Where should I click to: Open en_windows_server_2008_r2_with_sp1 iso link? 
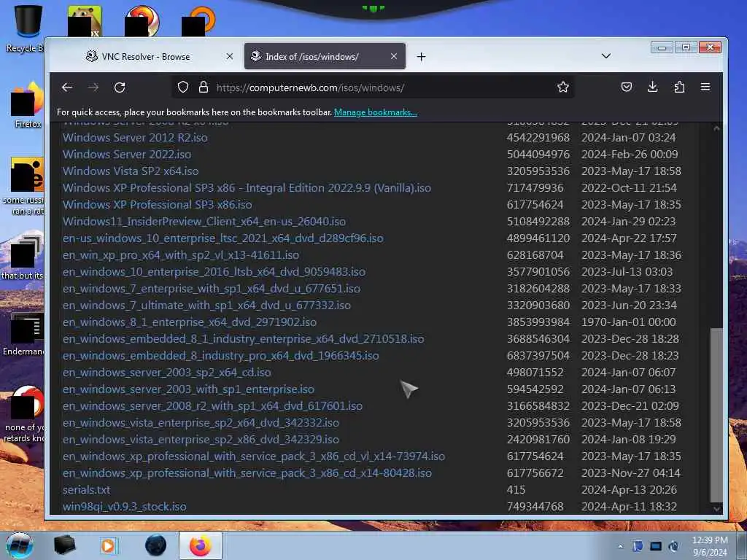[212, 405]
